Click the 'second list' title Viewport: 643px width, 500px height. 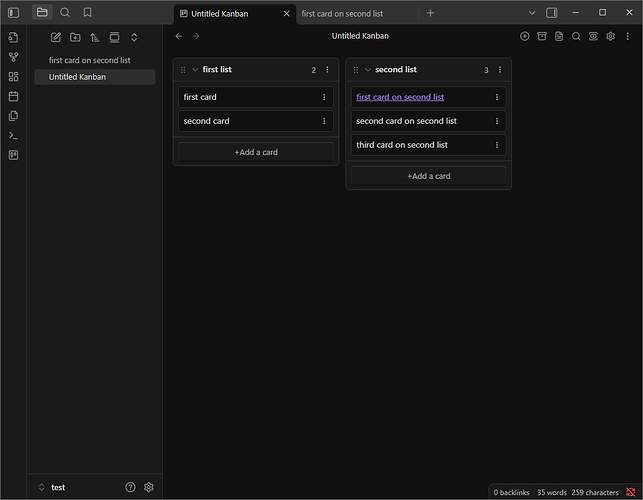pos(396,70)
